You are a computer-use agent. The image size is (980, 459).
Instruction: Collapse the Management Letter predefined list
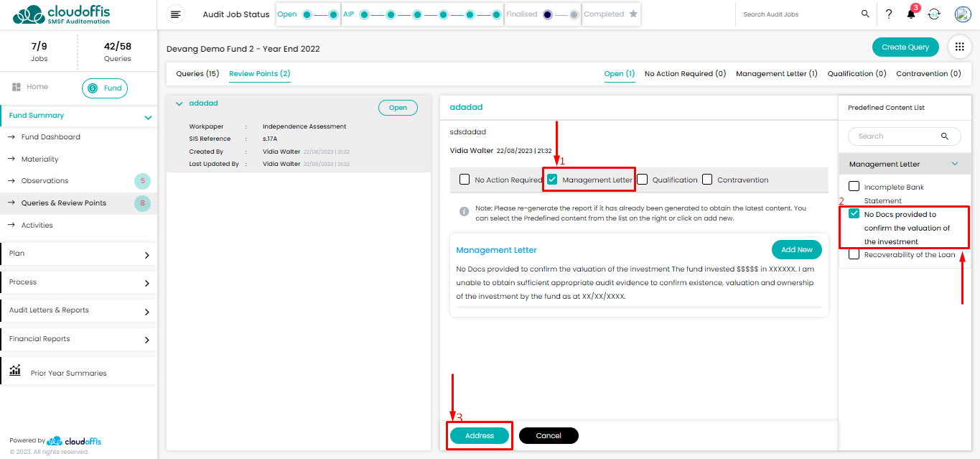954,164
